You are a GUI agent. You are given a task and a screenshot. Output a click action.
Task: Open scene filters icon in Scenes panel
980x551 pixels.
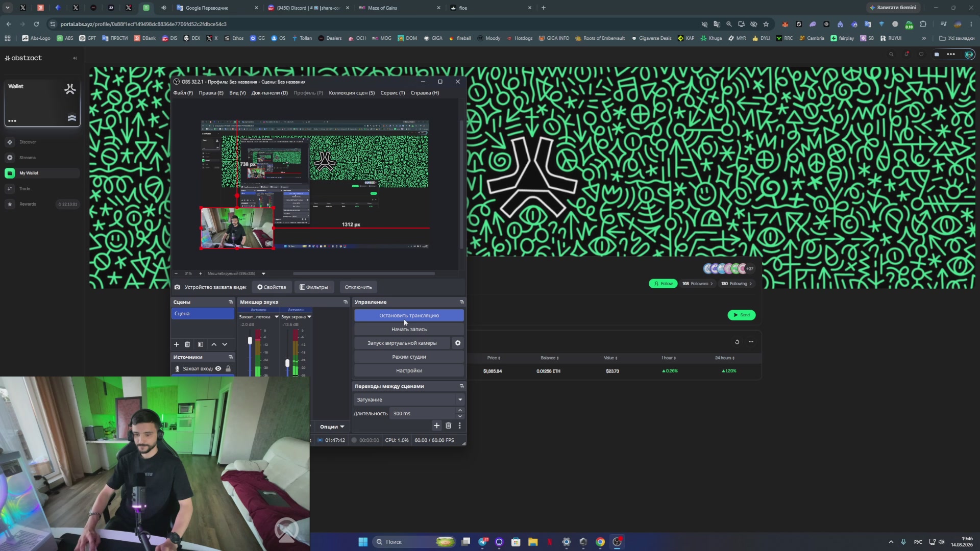tap(201, 344)
